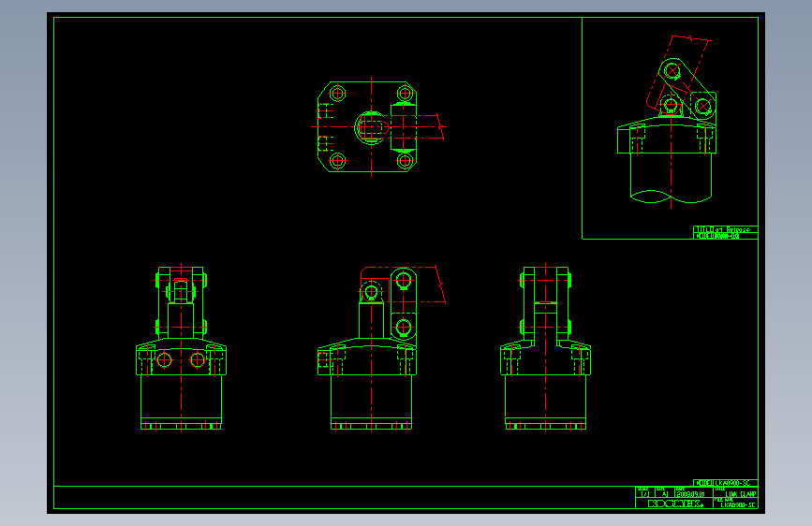
Task: Select the top plan view of the clamp
Action: point(378,127)
